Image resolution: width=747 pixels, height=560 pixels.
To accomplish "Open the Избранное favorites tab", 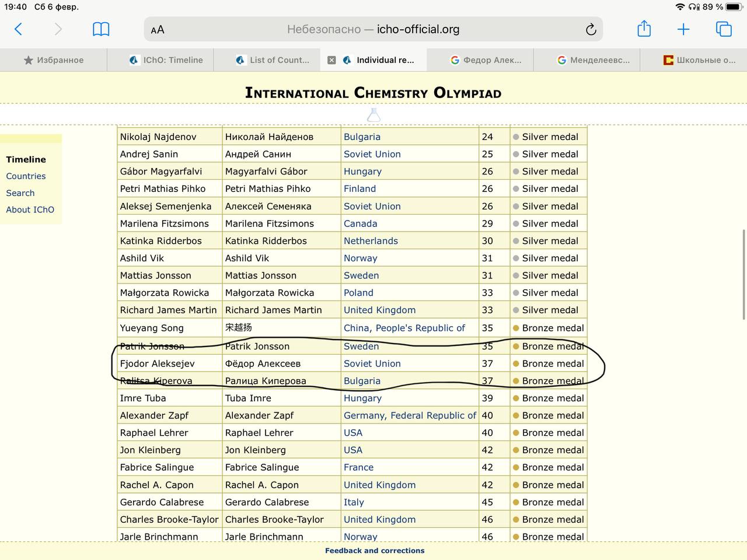I will [54, 60].
